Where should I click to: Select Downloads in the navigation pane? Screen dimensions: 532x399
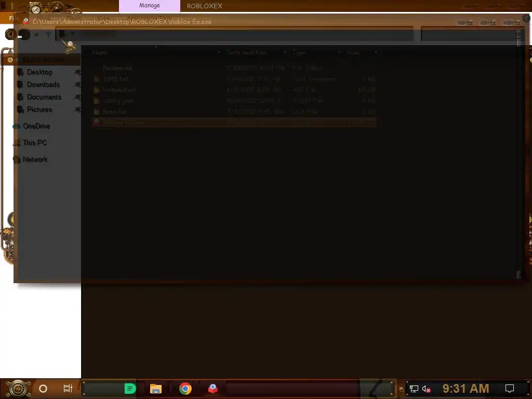[x=43, y=85]
